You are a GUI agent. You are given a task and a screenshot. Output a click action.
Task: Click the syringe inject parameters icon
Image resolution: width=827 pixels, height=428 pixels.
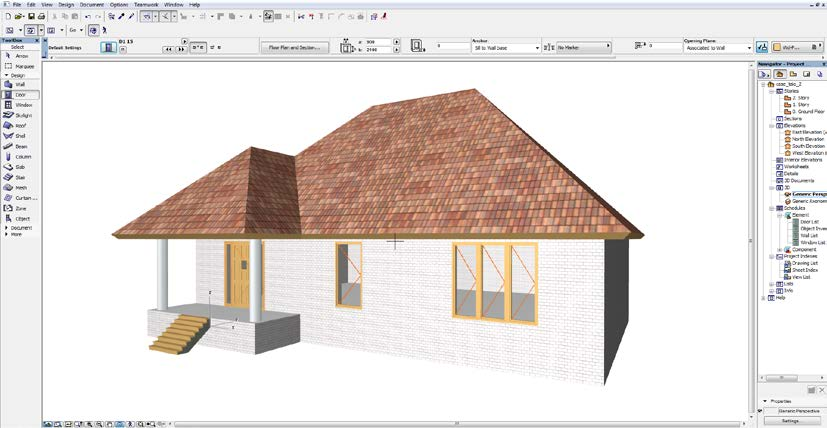tap(131, 17)
